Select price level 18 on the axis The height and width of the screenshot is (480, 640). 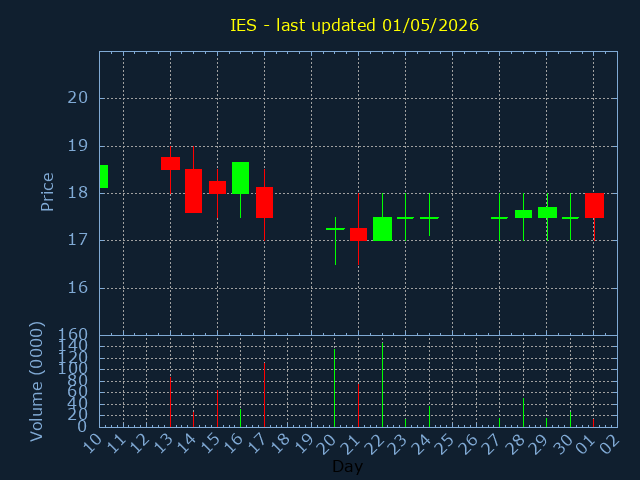tap(78, 193)
